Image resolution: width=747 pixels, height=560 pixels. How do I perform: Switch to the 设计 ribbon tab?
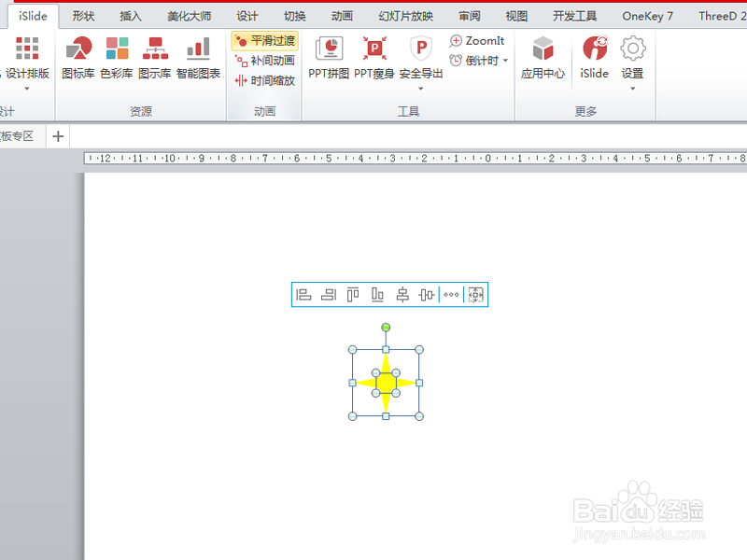pos(247,16)
